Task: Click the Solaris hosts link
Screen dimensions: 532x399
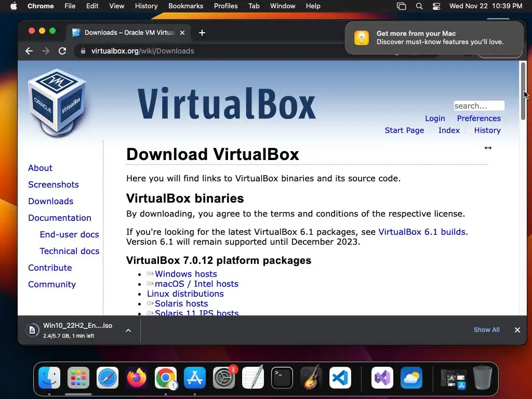Action: pyautogui.click(x=181, y=303)
